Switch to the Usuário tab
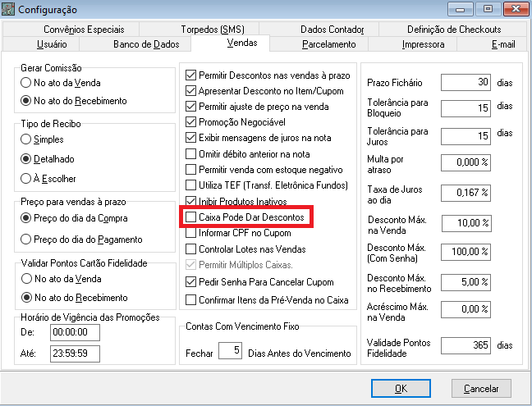Screen dimensions: 532x406 pyautogui.click(x=41, y=44)
